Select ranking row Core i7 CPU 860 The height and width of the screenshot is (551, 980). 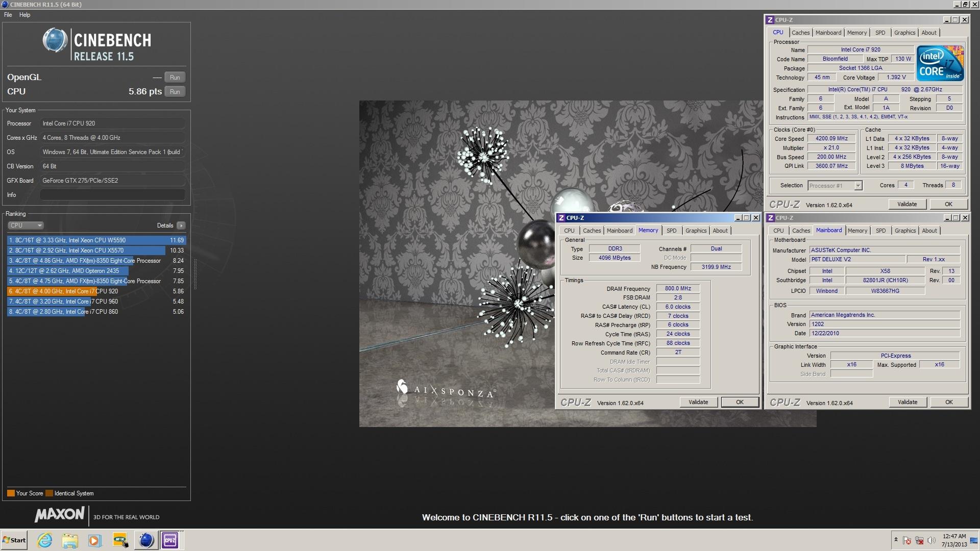point(96,312)
